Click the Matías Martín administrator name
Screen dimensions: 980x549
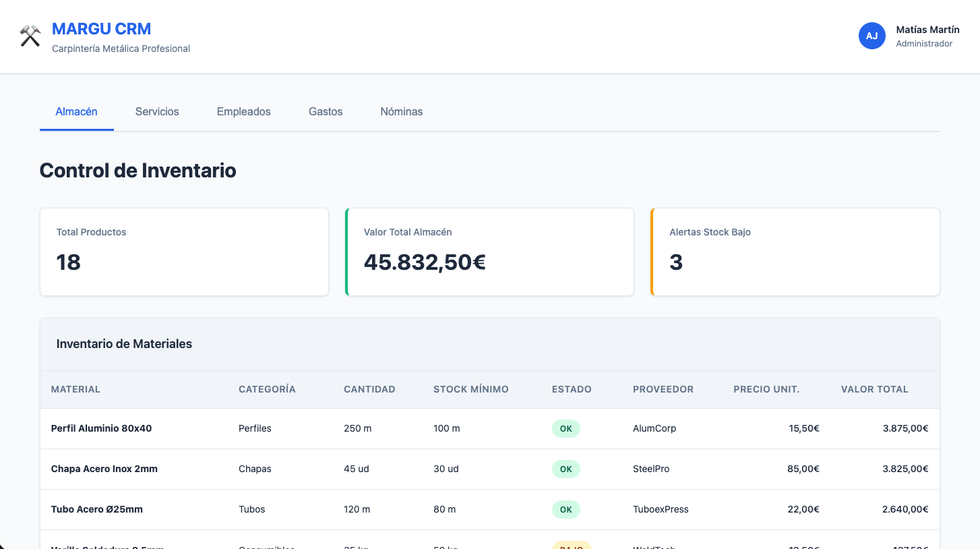[x=927, y=29]
